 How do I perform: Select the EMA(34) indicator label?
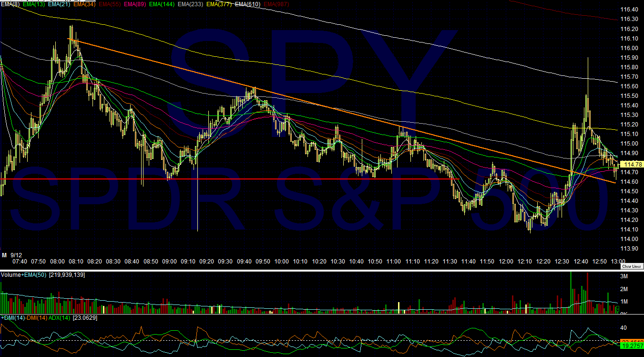click(x=85, y=4)
